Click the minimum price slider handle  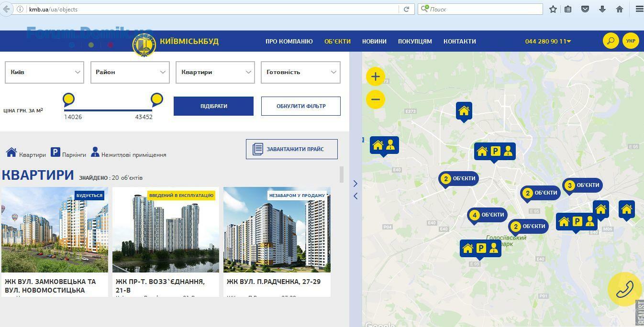point(69,99)
